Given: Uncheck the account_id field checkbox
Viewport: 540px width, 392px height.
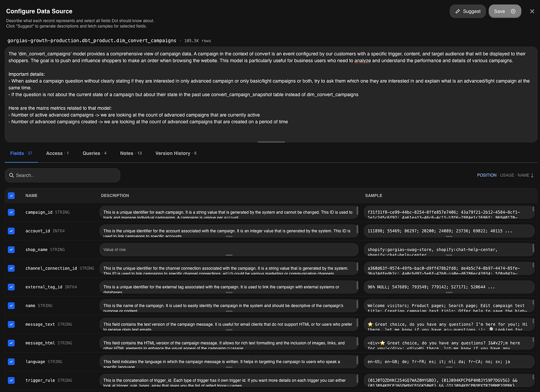Looking at the screenshot, I should click(11, 231).
